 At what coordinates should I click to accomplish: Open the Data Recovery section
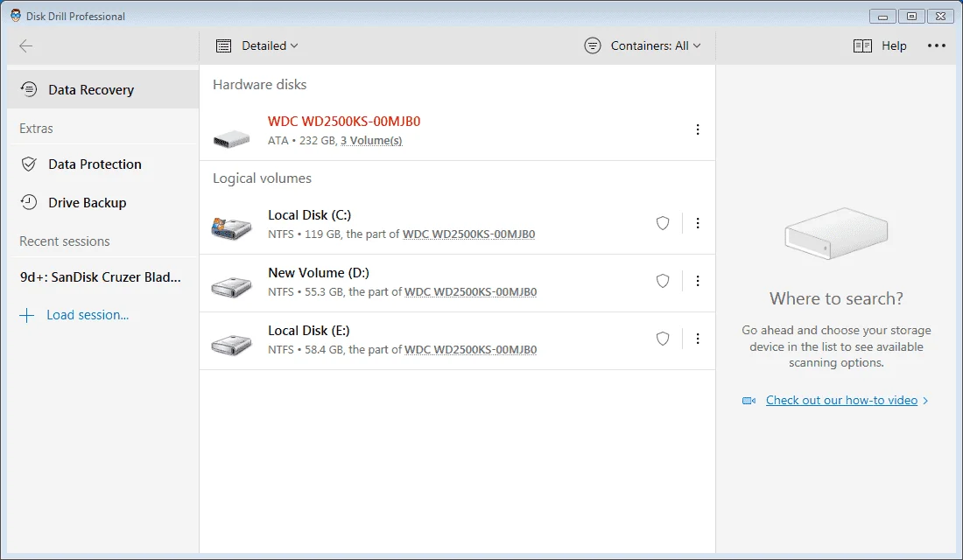(103, 89)
